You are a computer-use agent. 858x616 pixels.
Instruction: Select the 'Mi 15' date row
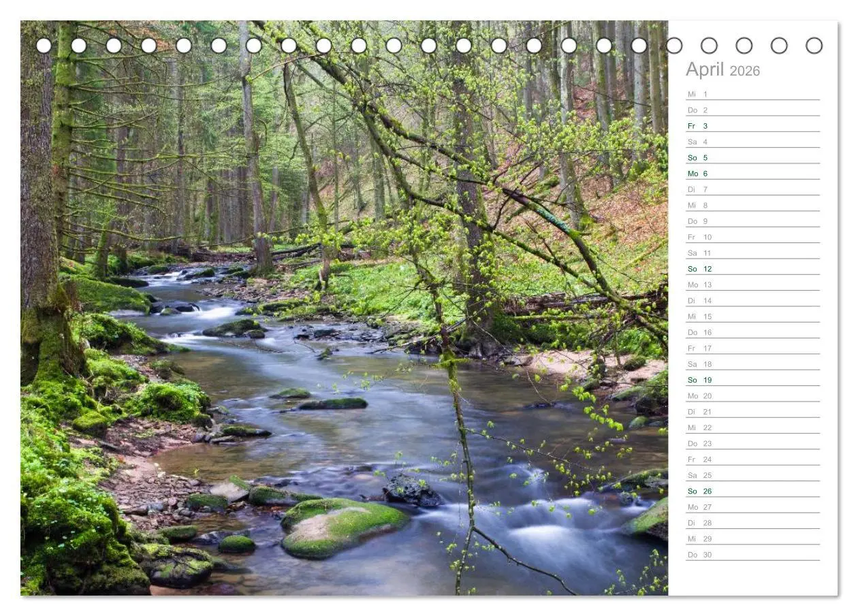point(752,316)
